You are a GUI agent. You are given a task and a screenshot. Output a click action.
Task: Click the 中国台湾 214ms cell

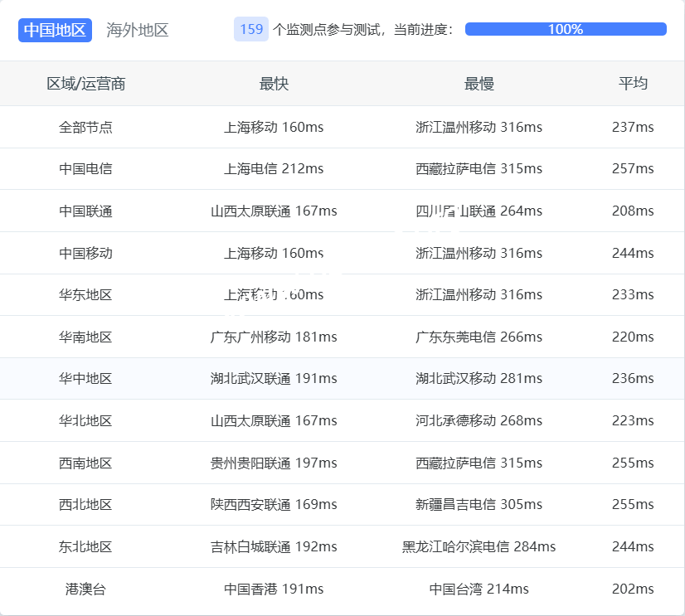click(479, 589)
